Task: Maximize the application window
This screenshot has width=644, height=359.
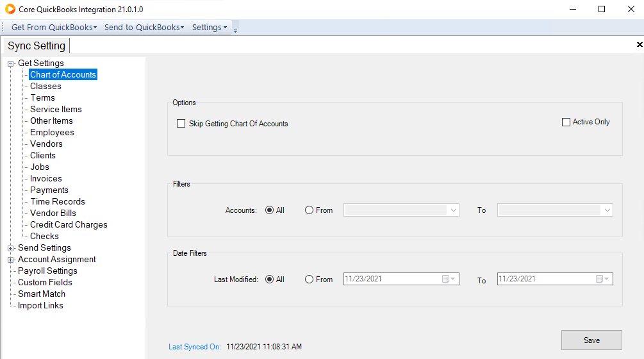Action: tap(602, 9)
